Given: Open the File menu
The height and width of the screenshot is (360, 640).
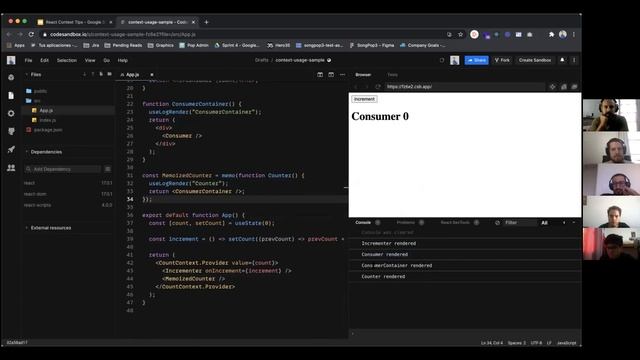Looking at the screenshot, I should point(28,60).
